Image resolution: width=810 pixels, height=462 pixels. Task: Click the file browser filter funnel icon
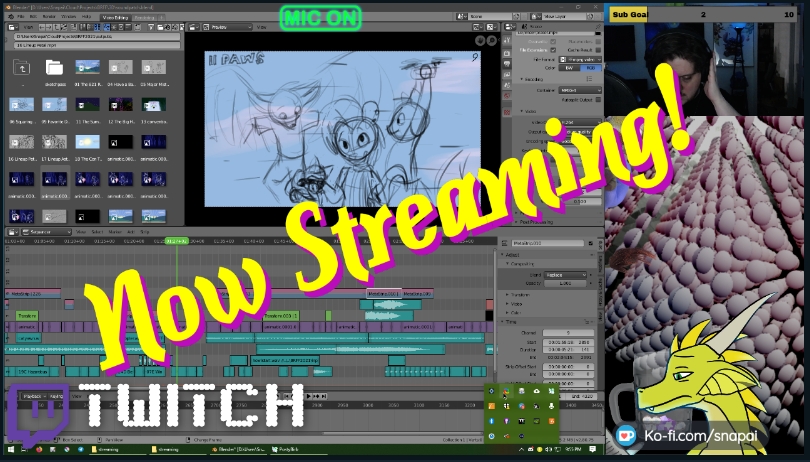[x=151, y=27]
